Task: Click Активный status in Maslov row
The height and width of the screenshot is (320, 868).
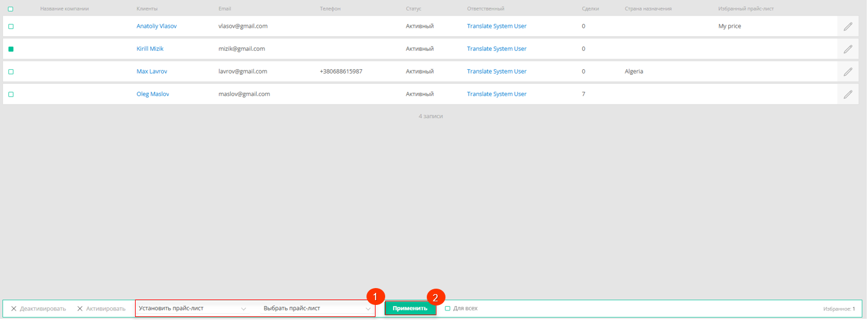Action: pyautogui.click(x=420, y=95)
